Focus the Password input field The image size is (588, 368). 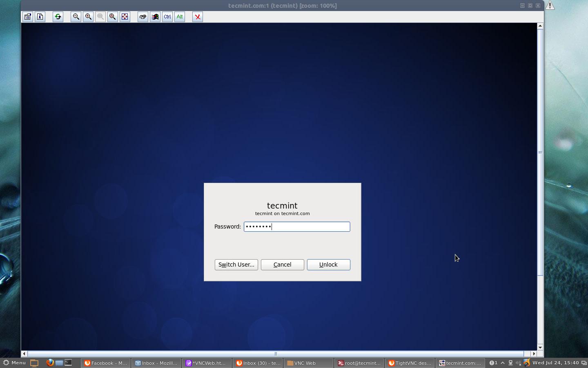pyautogui.click(x=297, y=227)
